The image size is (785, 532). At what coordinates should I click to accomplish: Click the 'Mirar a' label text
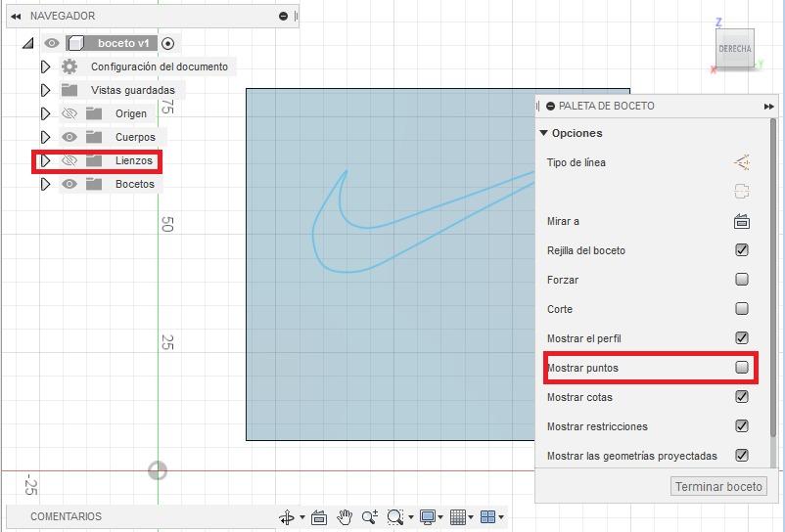(563, 221)
